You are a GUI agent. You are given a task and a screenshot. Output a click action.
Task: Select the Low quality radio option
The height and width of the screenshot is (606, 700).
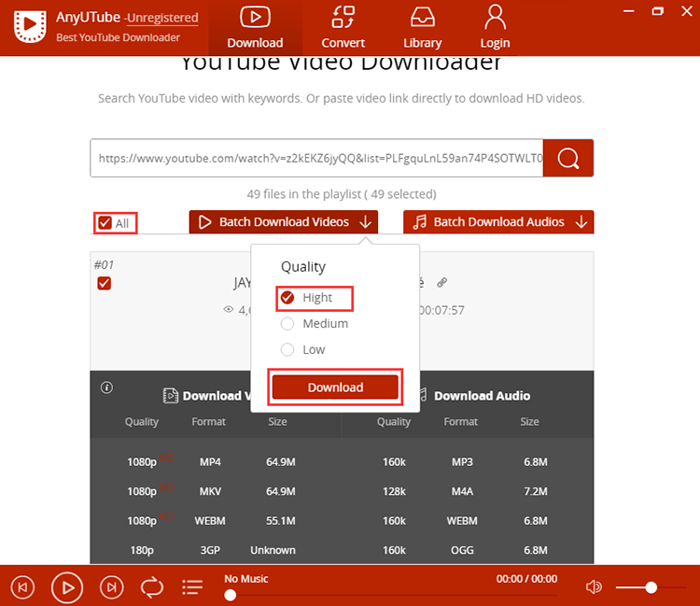pyautogui.click(x=287, y=349)
